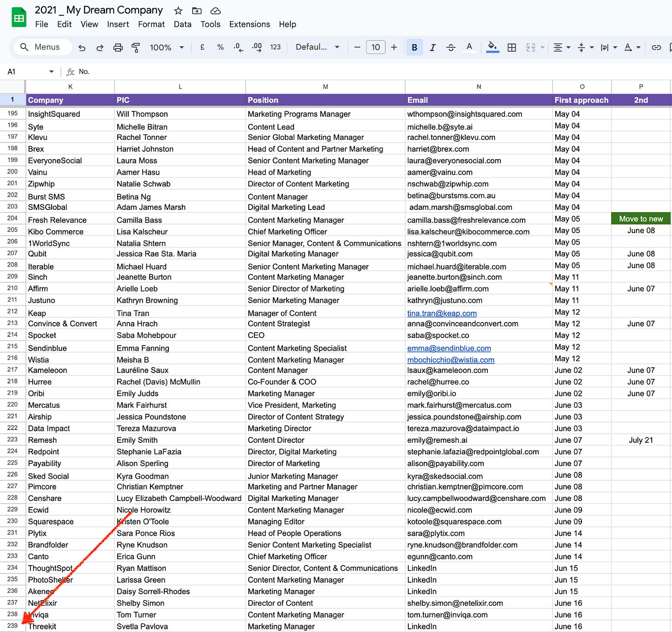Toggle italic formatting
672x632 pixels.
tap(432, 47)
